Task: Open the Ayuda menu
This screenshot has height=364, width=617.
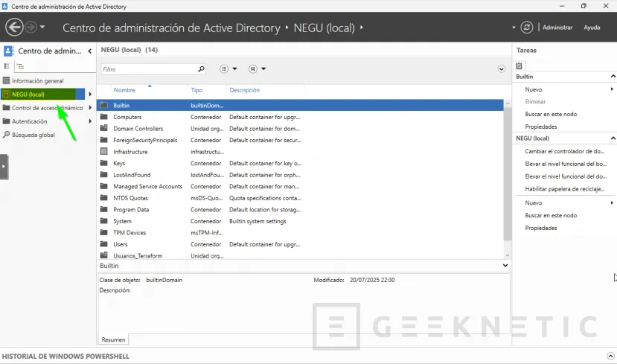Action: click(592, 28)
